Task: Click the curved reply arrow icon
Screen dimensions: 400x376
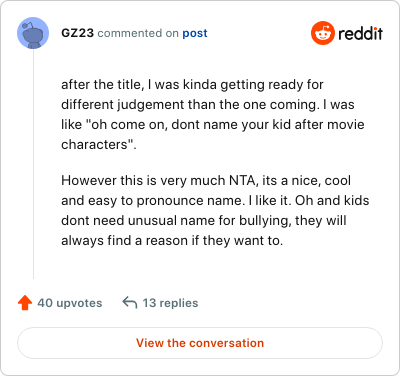Action: pyautogui.click(x=130, y=303)
